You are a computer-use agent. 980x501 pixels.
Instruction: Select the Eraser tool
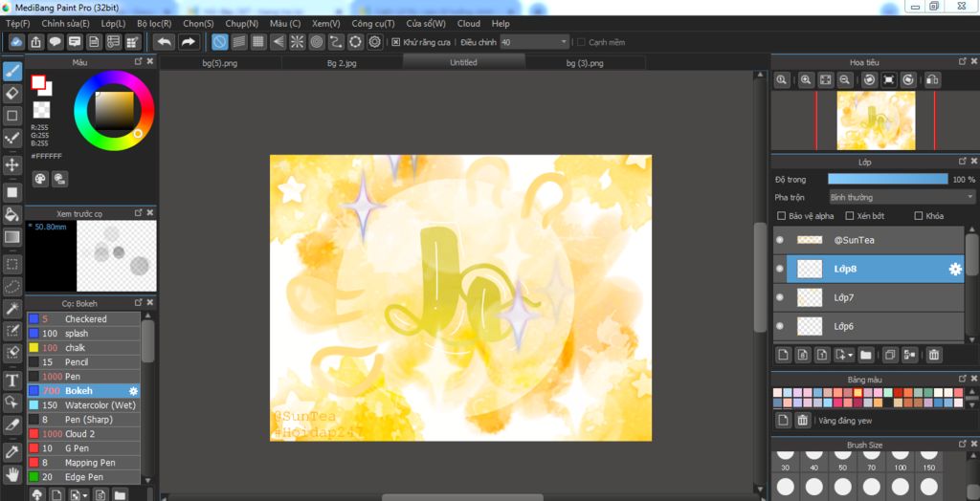click(12, 94)
